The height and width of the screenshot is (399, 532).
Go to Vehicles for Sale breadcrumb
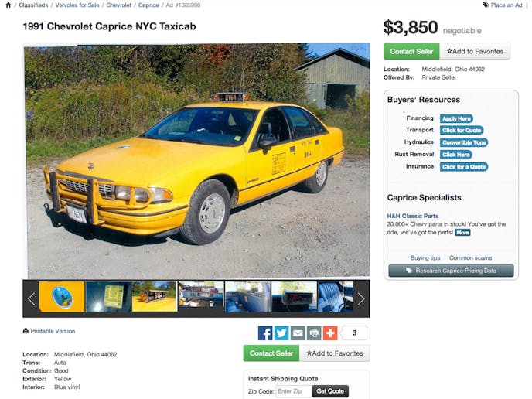[77, 5]
